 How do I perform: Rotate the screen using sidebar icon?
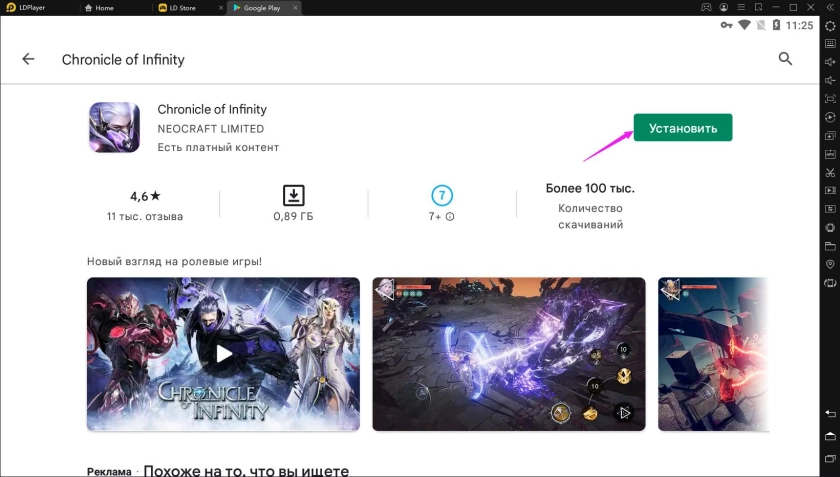coord(830,283)
